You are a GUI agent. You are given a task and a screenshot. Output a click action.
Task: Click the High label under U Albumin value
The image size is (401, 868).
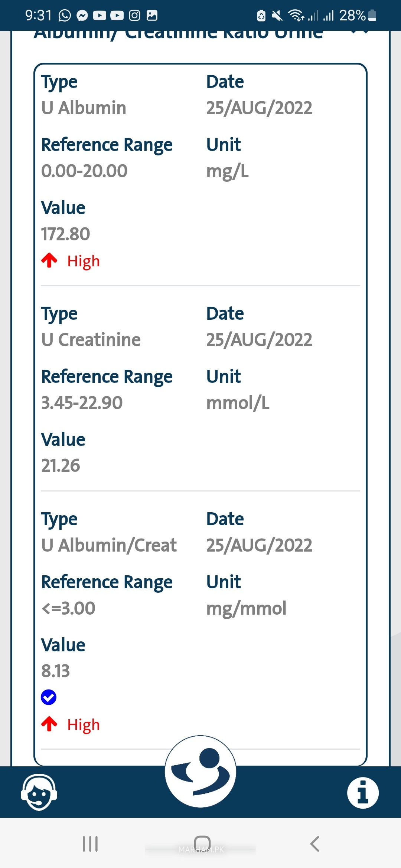[x=83, y=261]
